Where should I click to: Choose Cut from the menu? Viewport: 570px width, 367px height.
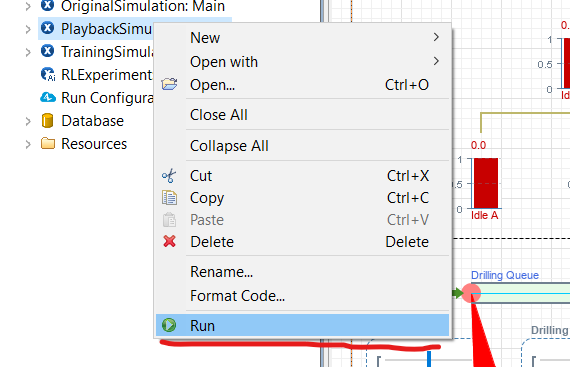pyautogui.click(x=302, y=176)
